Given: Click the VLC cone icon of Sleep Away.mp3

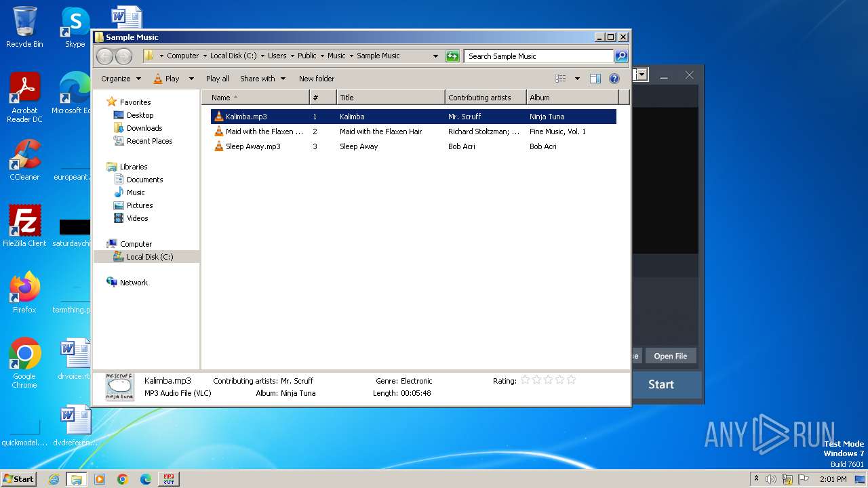Looking at the screenshot, I should tap(218, 146).
